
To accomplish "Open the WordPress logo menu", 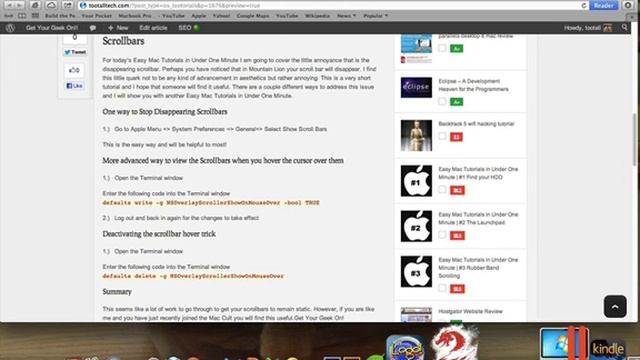I will click(10, 28).
